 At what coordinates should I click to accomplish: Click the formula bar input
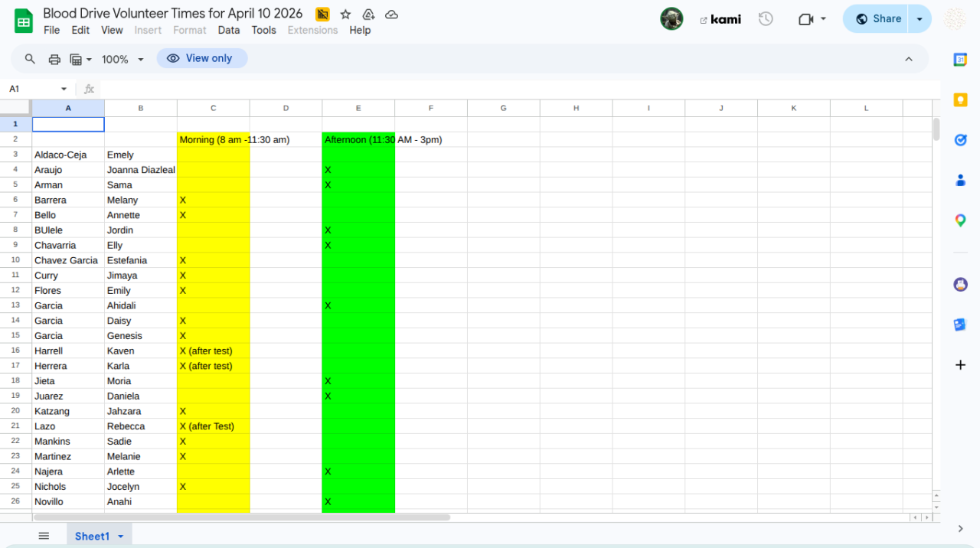(519, 89)
